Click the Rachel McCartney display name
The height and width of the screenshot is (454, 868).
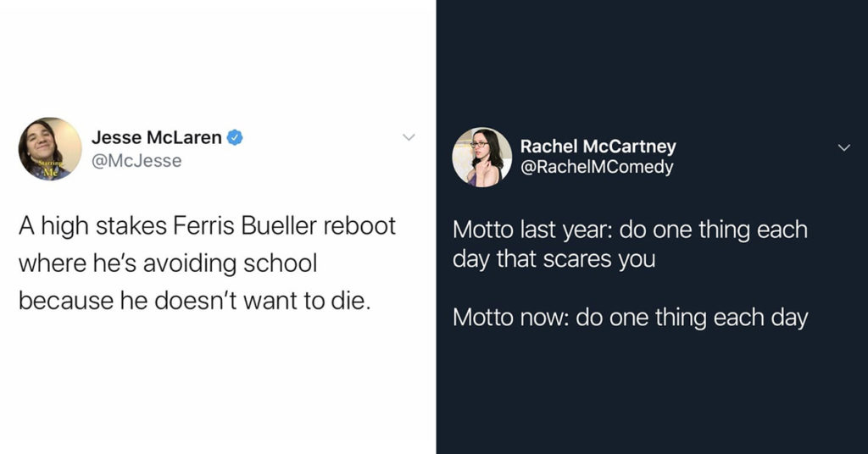[x=598, y=147]
